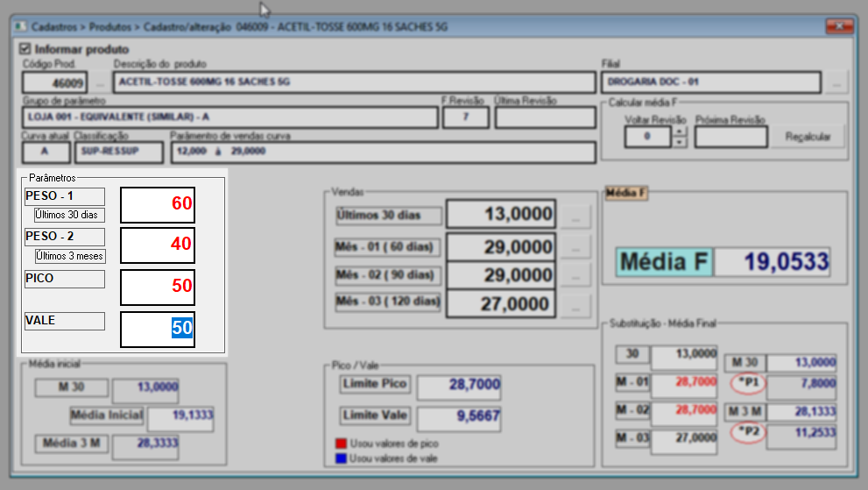Viewport: 868px width, 490px height.
Task: Click the Classificação field SUP-RESSUP
Action: point(119,152)
